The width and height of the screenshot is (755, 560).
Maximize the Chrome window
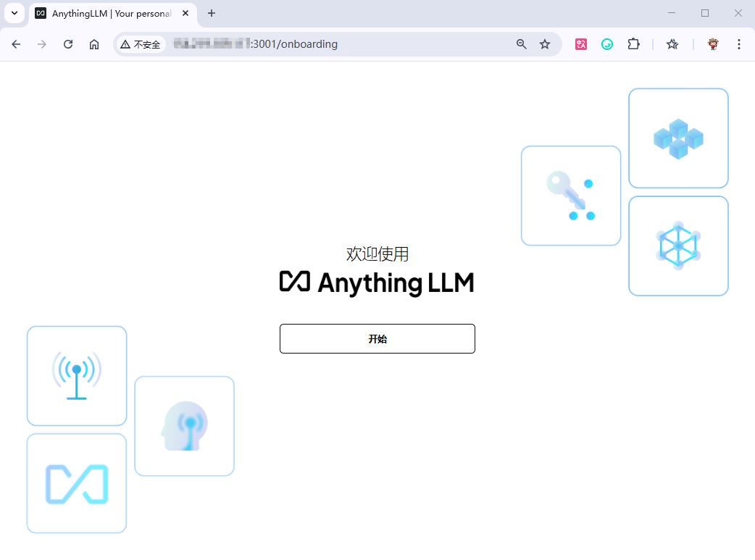pyautogui.click(x=705, y=13)
